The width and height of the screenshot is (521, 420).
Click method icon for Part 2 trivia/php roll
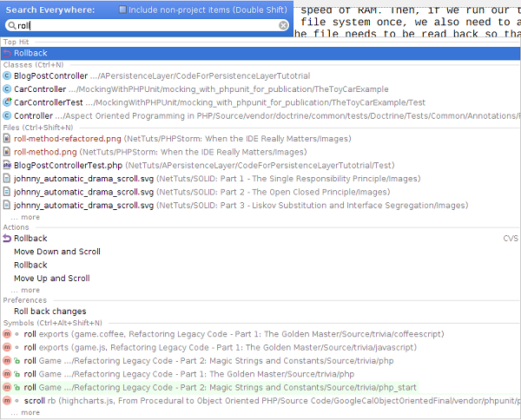point(7,361)
